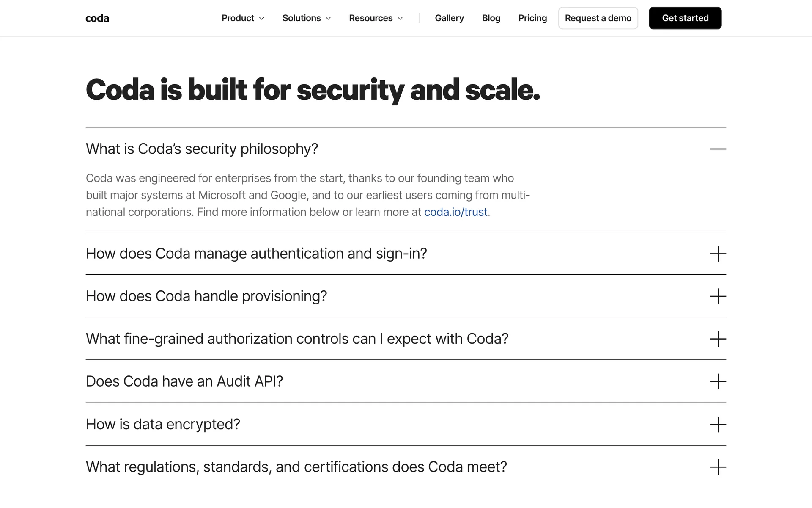
Task: Open the Blog nav link
Action: coord(491,18)
